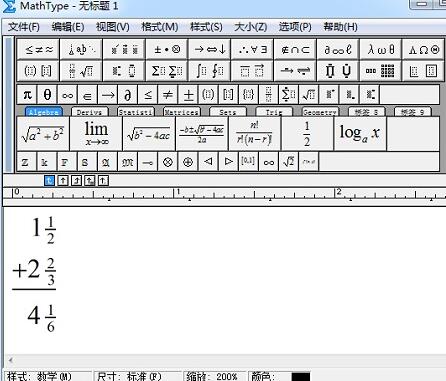Insert the Fraktur M symbol
The height and width of the screenshot is (381, 446).
(127, 162)
